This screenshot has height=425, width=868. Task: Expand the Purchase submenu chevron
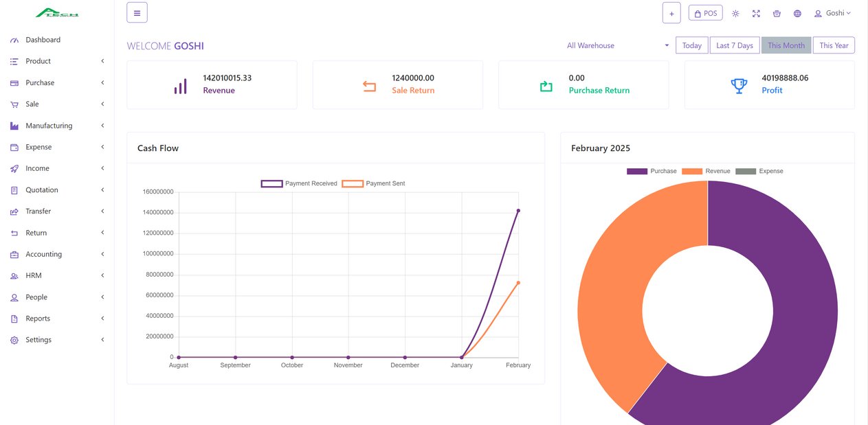coord(102,83)
